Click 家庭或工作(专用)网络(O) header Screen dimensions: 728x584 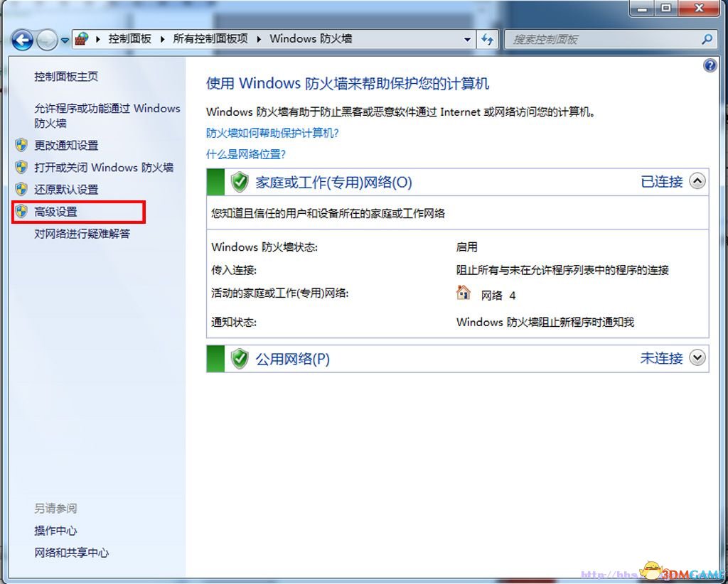point(333,183)
